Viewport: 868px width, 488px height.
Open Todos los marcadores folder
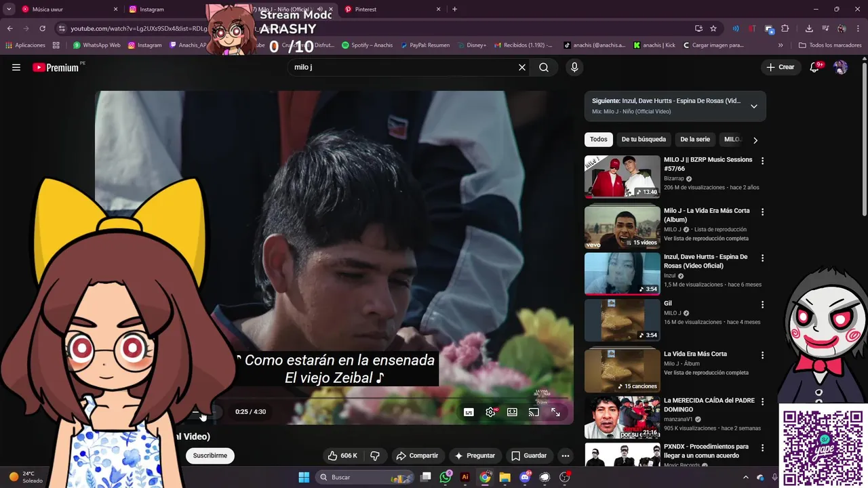[x=830, y=45]
